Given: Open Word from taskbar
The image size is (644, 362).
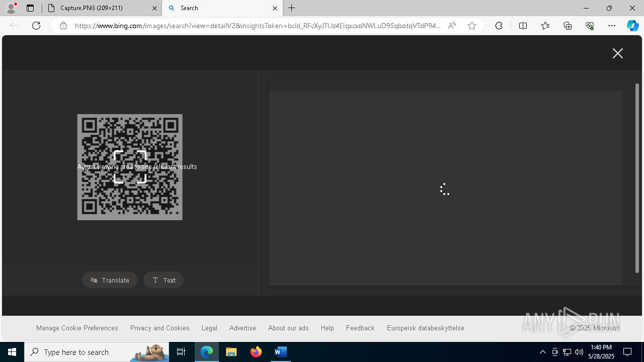Looking at the screenshot, I should [x=281, y=352].
